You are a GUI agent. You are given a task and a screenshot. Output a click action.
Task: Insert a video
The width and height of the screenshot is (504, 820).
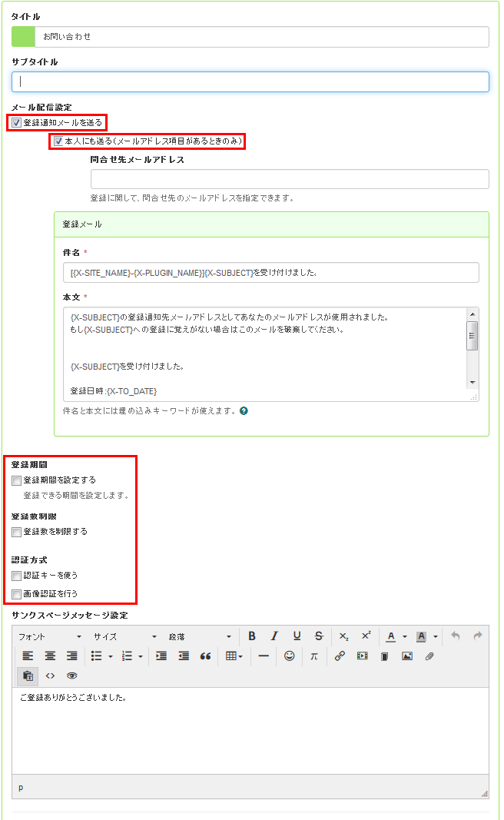[363, 656]
